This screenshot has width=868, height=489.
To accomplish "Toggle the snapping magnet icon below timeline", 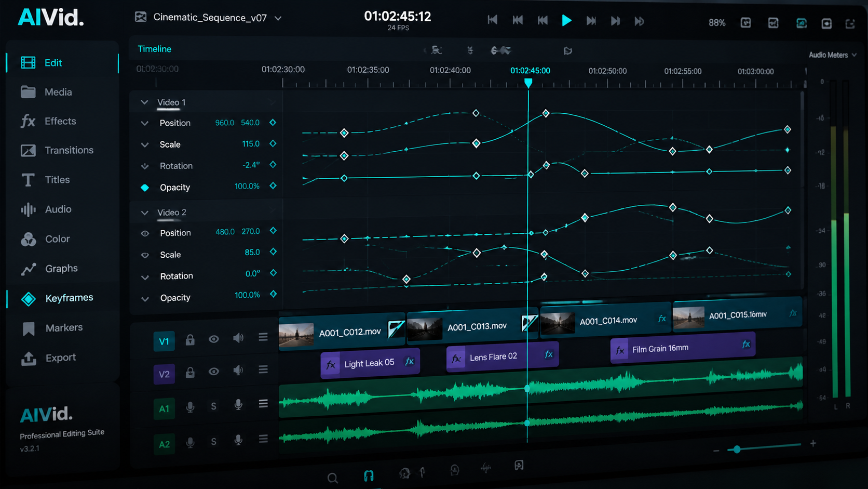I will click(x=369, y=475).
